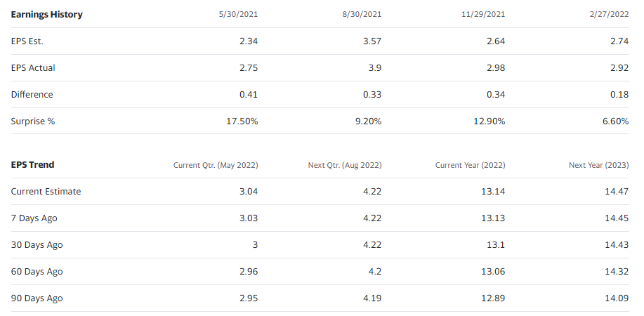This screenshot has width=644, height=316.
Task: Select the EPS Est. row label
Action: point(27,41)
